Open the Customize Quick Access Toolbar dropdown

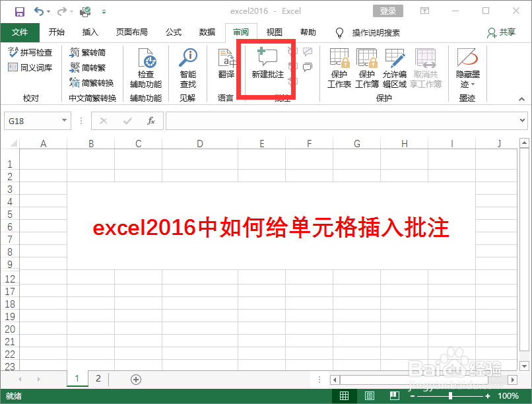coord(104,12)
